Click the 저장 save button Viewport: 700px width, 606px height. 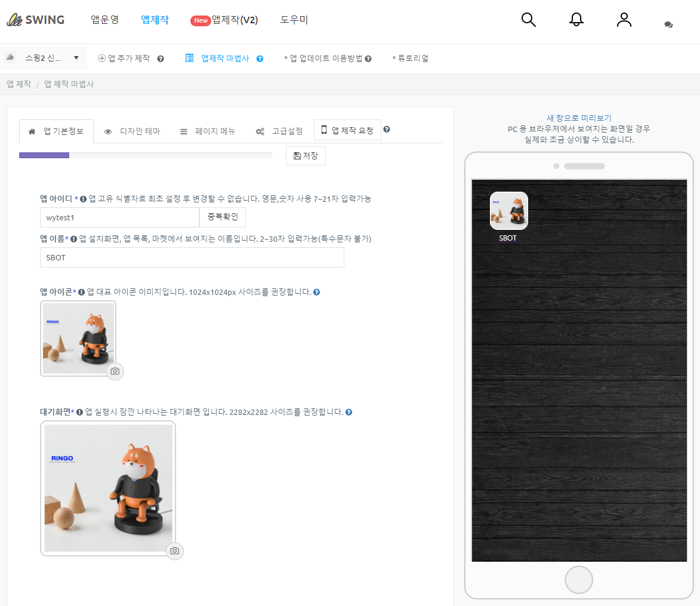(x=306, y=156)
